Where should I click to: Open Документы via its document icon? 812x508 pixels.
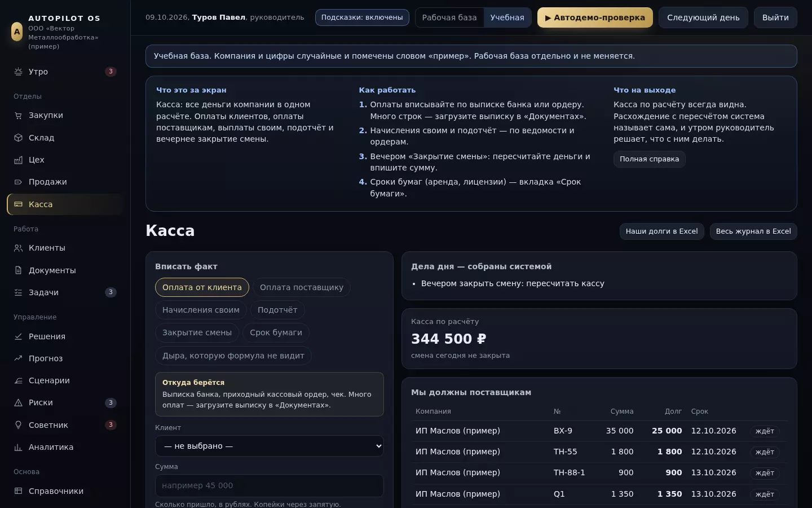18,270
